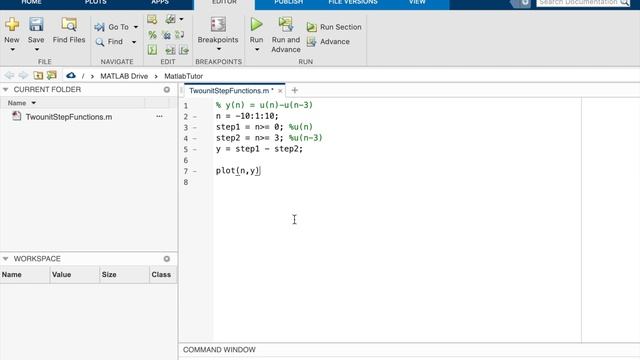Switch to the PUBLISH tab

coord(289,2)
